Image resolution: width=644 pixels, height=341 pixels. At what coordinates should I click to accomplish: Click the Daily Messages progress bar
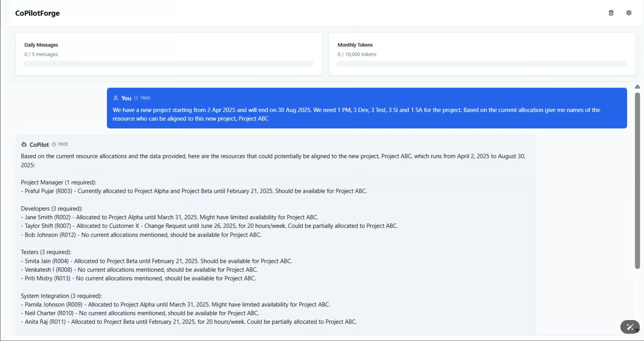pyautogui.click(x=169, y=64)
